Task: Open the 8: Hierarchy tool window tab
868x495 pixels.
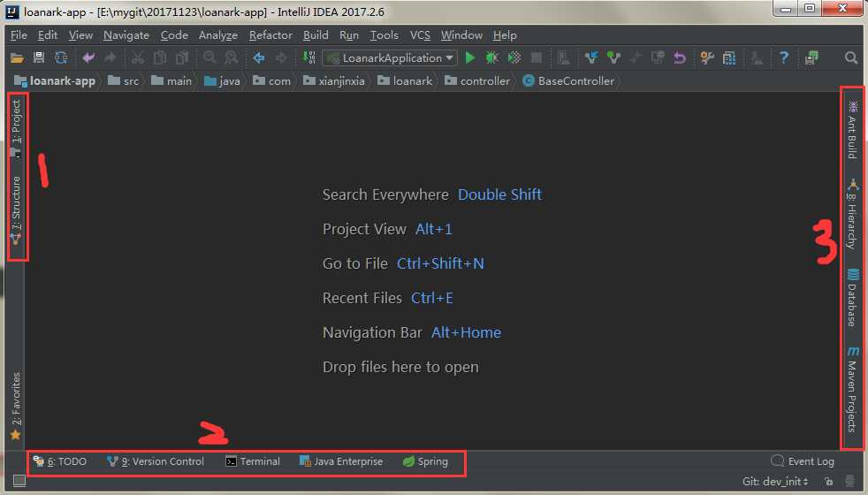Action: (x=852, y=214)
